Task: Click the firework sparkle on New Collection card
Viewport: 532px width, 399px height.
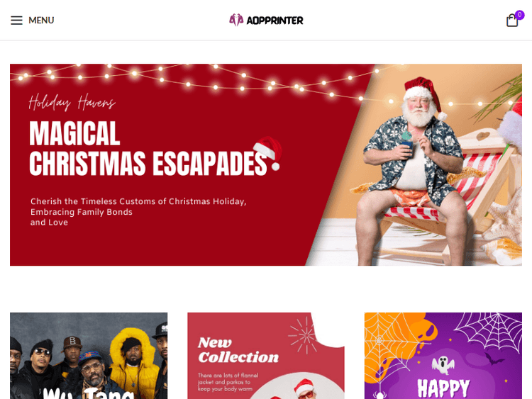Action: (304, 336)
